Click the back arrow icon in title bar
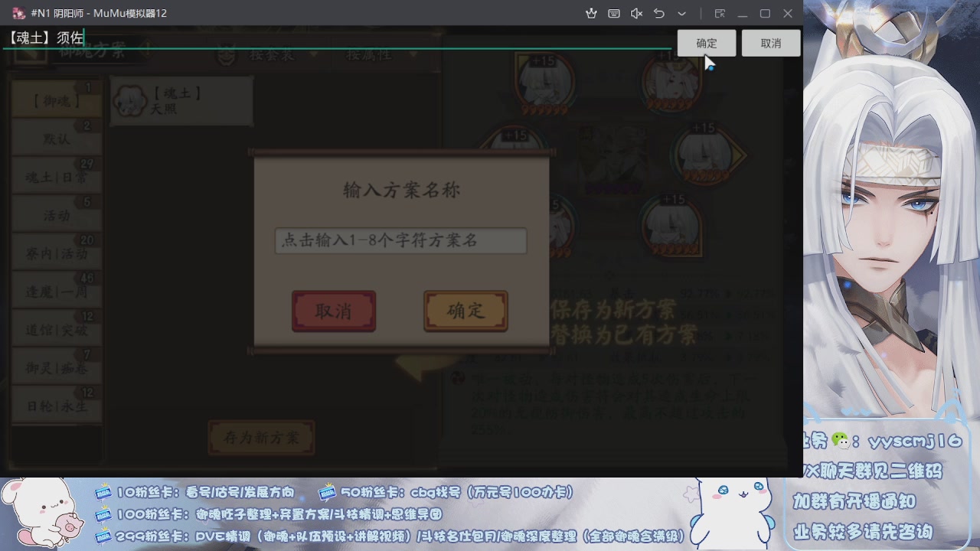 pos(659,13)
